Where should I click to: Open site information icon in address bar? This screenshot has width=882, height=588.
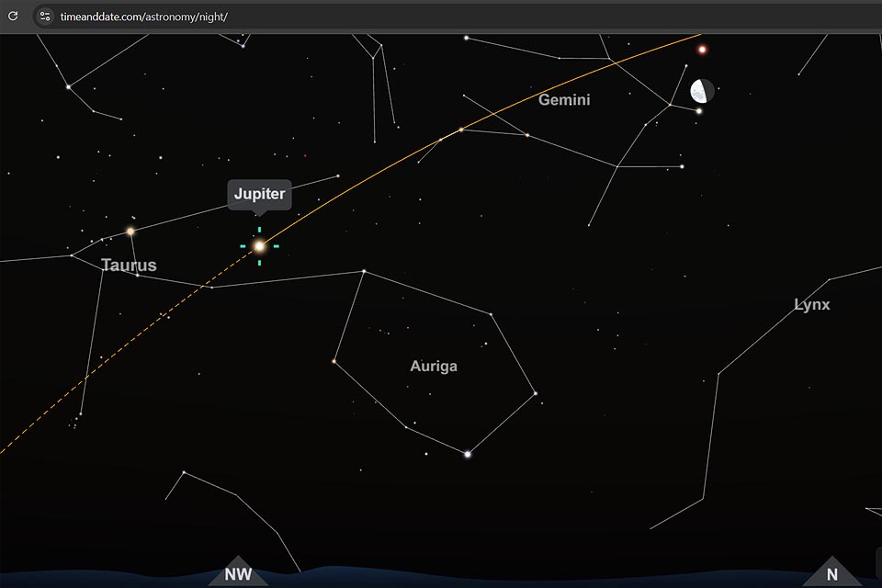(45, 16)
